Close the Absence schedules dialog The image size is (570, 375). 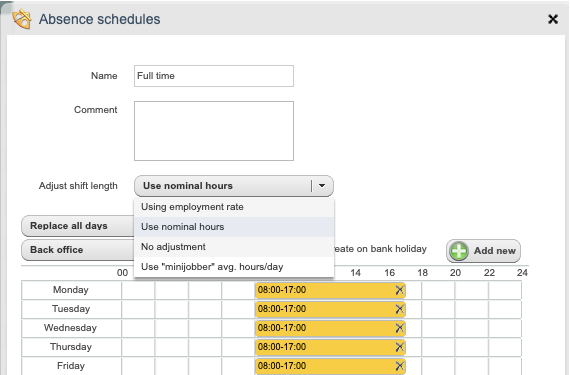553,19
